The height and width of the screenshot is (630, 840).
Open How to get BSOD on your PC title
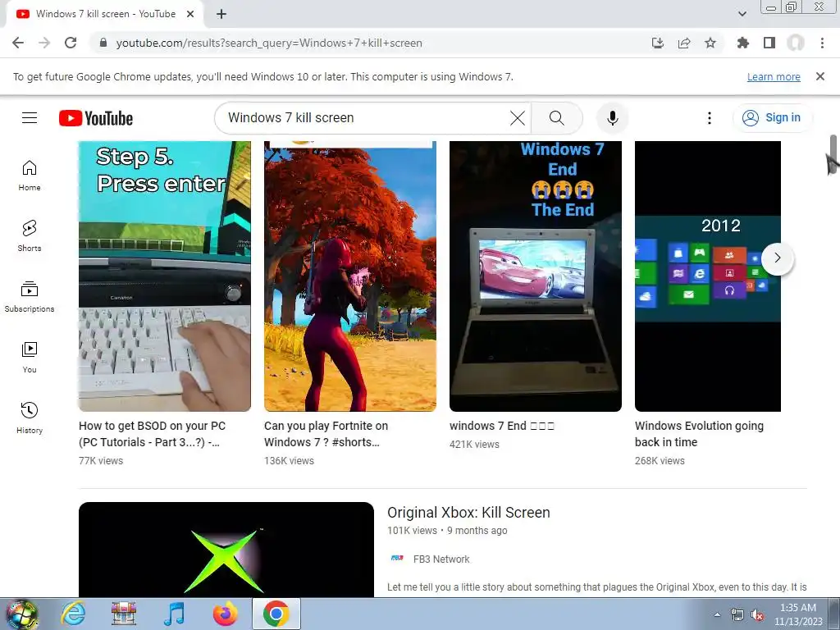pyautogui.click(x=153, y=434)
